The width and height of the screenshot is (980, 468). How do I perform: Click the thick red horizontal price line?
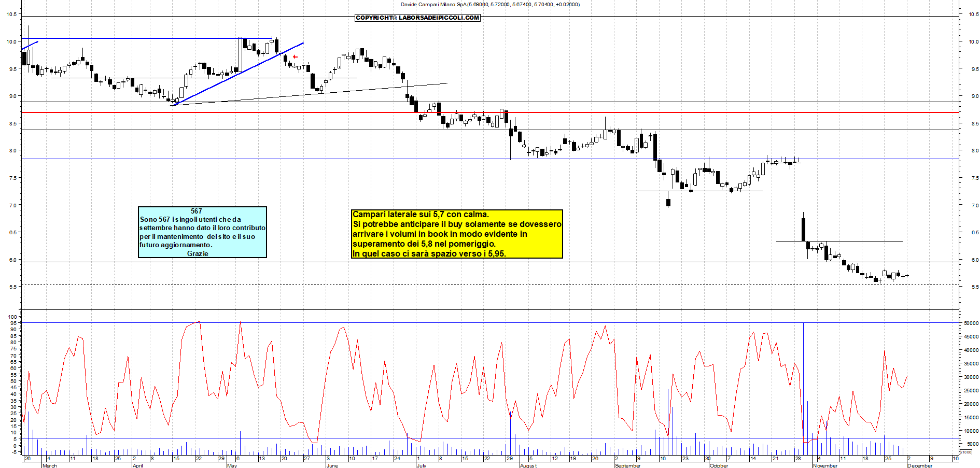(x=490, y=112)
